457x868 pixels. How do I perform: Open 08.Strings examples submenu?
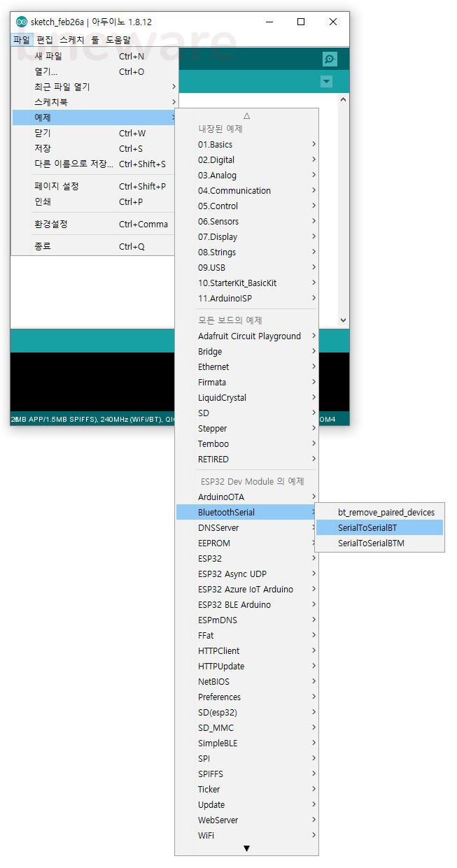246,252
